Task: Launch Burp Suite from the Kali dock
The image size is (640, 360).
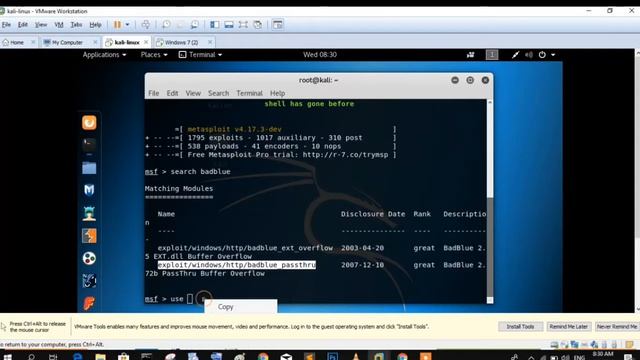Action: point(89,236)
